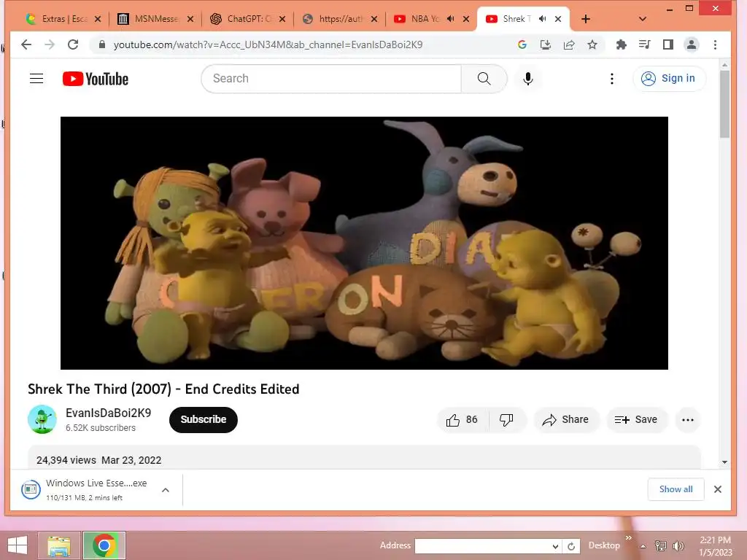The height and width of the screenshot is (560, 747).
Task: Click the taskbar network icon
Action: [661, 545]
